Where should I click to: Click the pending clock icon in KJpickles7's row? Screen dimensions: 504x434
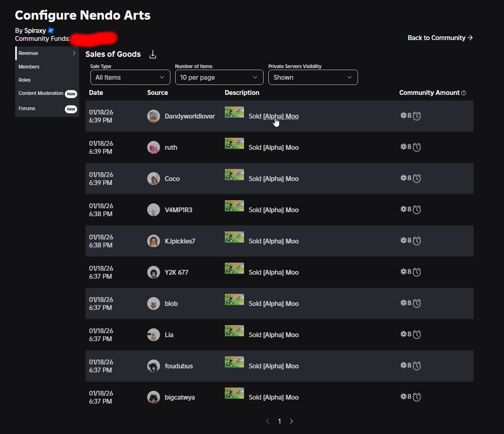coord(417,241)
